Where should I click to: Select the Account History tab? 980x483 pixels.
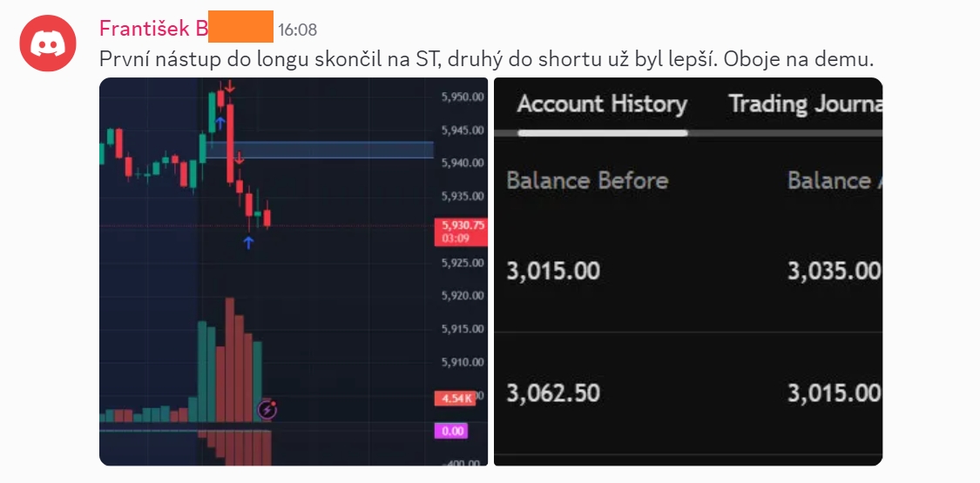pos(602,104)
